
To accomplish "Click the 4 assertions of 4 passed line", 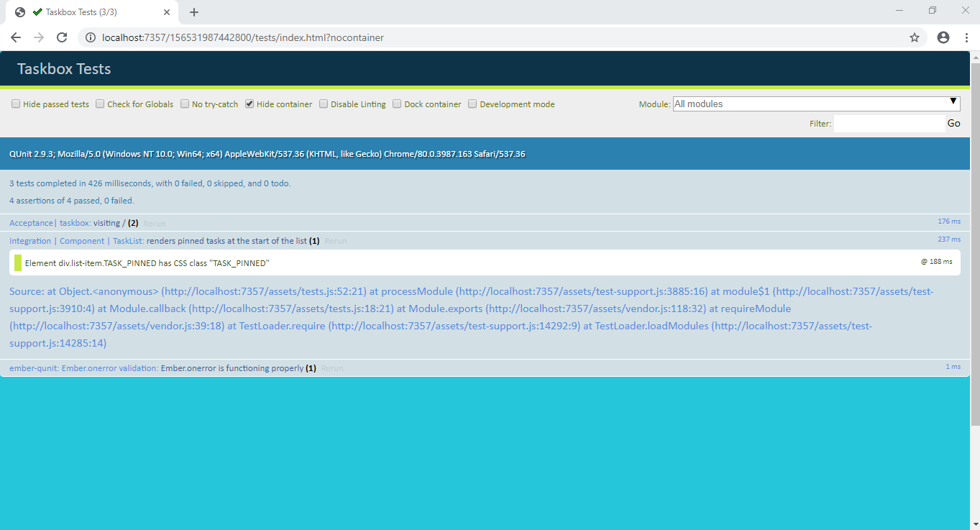I will pos(72,201).
